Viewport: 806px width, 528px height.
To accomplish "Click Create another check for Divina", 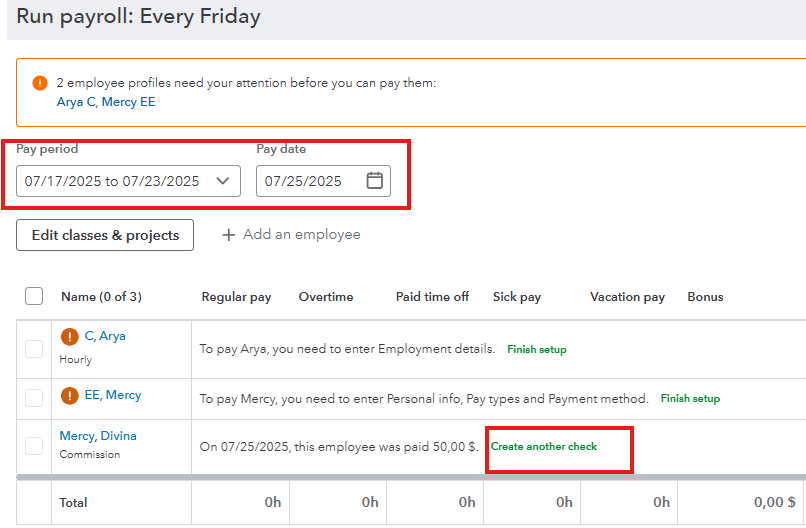I will (x=544, y=446).
